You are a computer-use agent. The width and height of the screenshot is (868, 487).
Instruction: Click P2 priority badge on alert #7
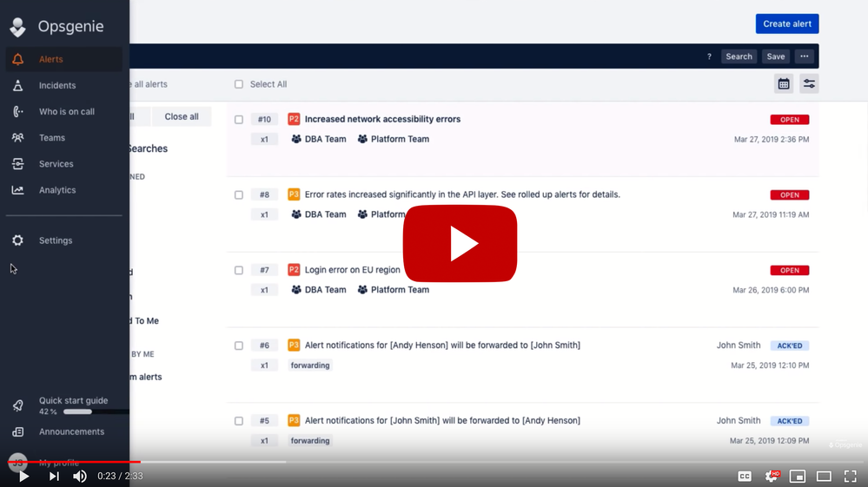point(294,270)
